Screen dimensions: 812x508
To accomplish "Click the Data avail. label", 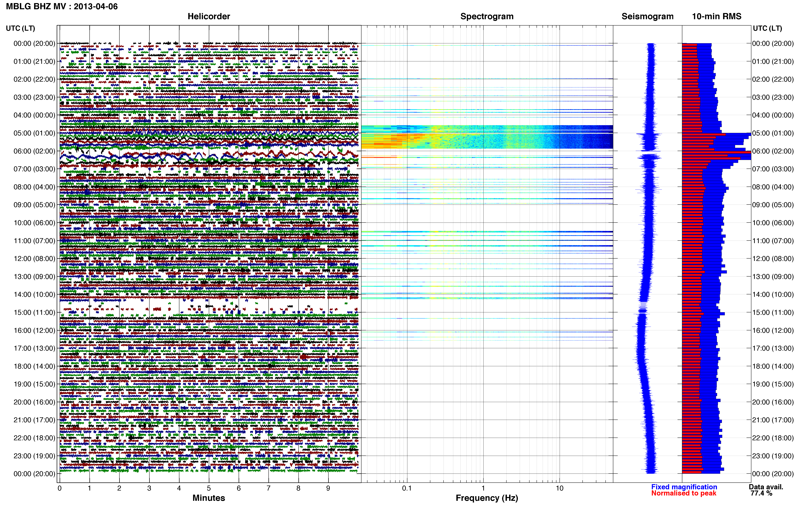I will (x=766, y=487).
